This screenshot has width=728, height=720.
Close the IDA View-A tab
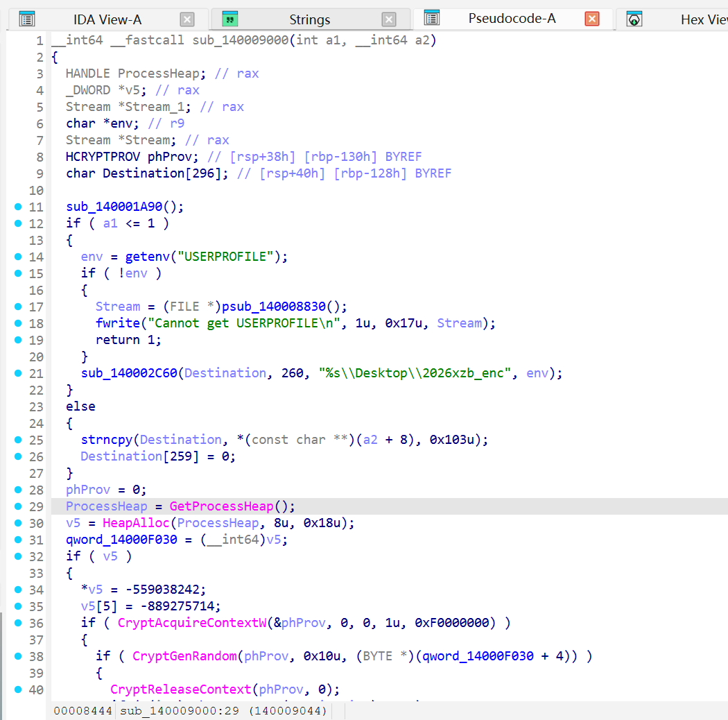pos(187,19)
